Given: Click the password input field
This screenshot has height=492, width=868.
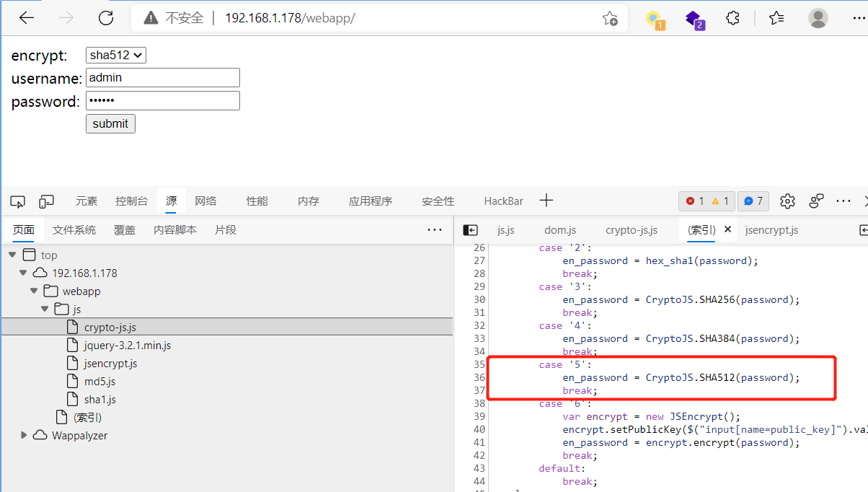Looking at the screenshot, I should click(x=163, y=100).
